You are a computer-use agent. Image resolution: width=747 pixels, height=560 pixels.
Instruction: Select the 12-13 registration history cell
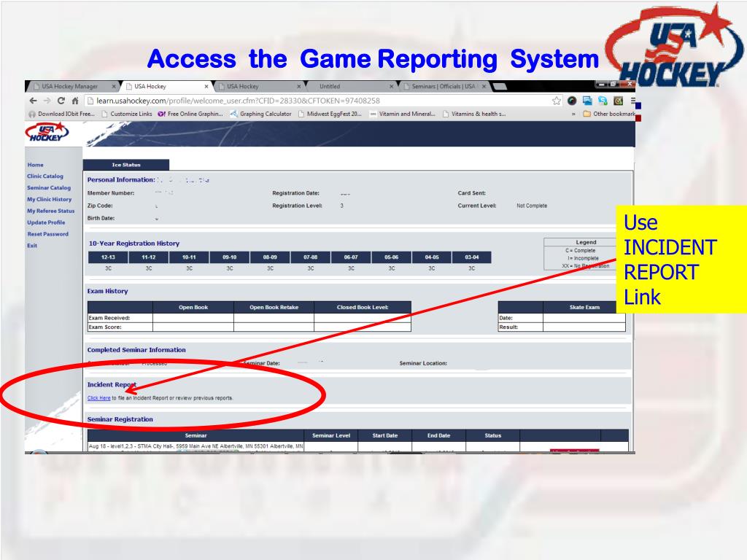pyautogui.click(x=108, y=257)
